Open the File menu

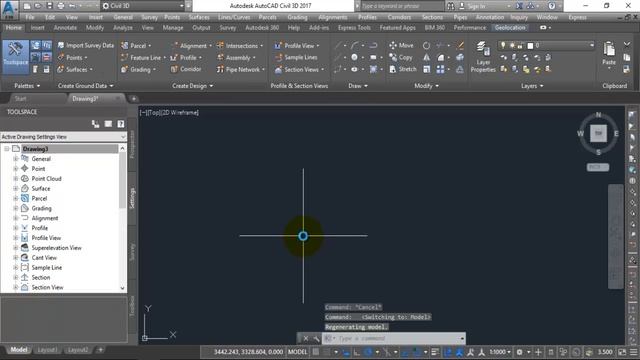[x=30, y=18]
